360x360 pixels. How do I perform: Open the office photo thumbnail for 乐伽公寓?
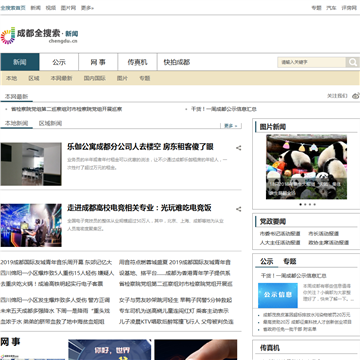point(31,164)
